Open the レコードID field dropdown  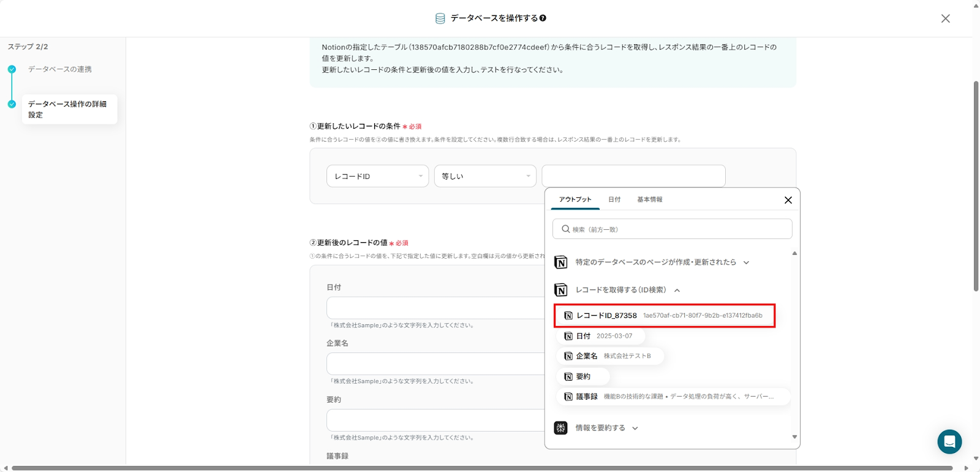tap(377, 176)
